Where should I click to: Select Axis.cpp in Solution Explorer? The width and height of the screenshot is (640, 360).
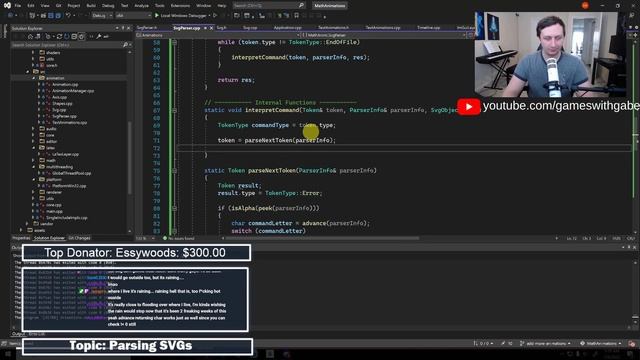tap(60, 97)
